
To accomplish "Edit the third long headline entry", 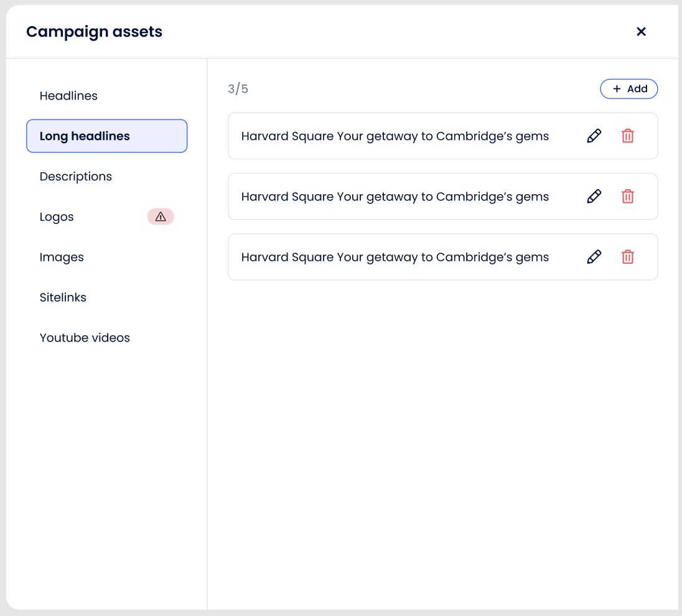I will pyautogui.click(x=594, y=257).
